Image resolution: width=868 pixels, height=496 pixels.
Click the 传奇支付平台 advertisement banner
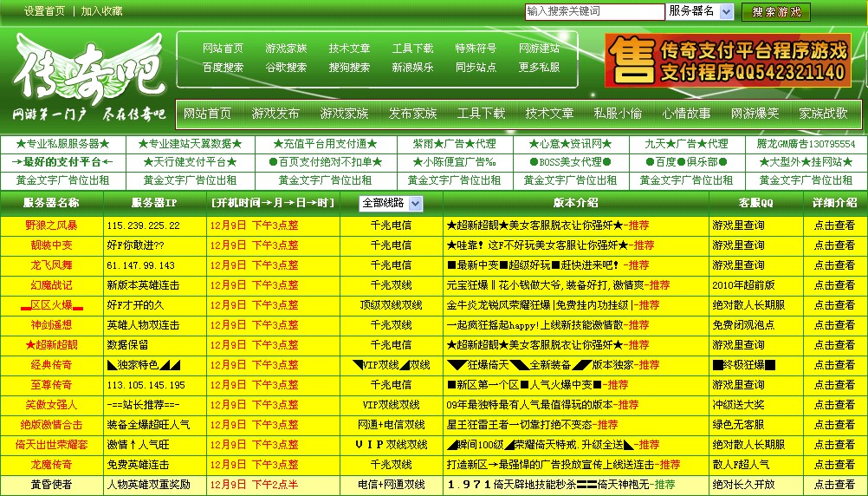[x=728, y=61]
